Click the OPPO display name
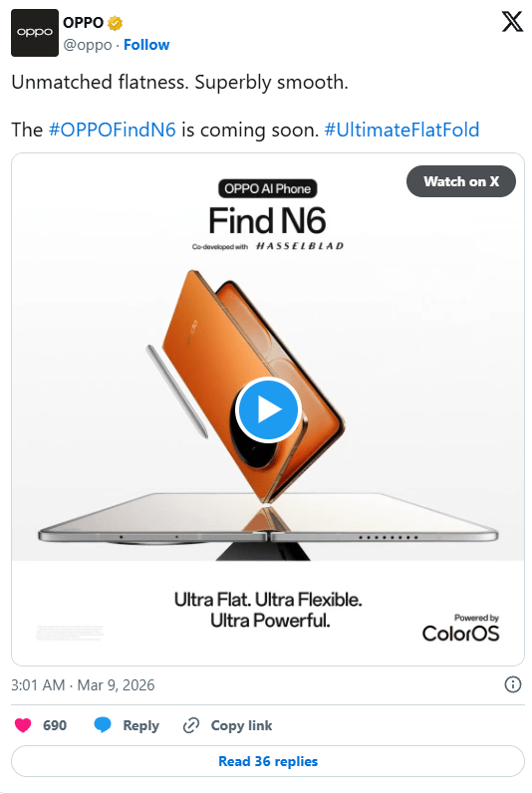 pos(83,23)
